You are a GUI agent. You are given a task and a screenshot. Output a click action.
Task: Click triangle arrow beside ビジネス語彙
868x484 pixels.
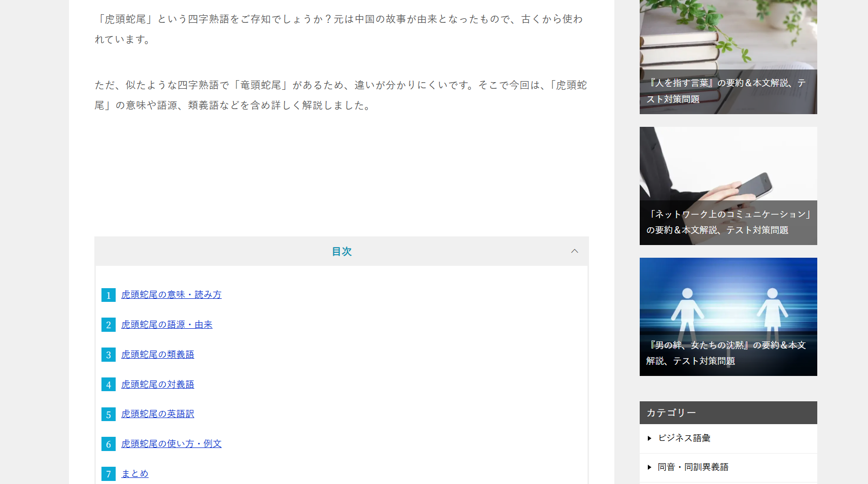(649, 438)
